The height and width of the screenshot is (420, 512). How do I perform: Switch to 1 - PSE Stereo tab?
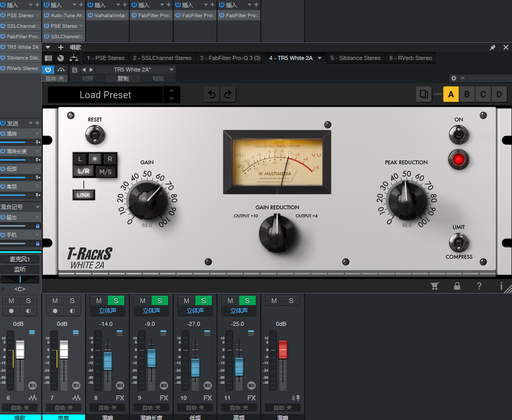click(x=105, y=58)
